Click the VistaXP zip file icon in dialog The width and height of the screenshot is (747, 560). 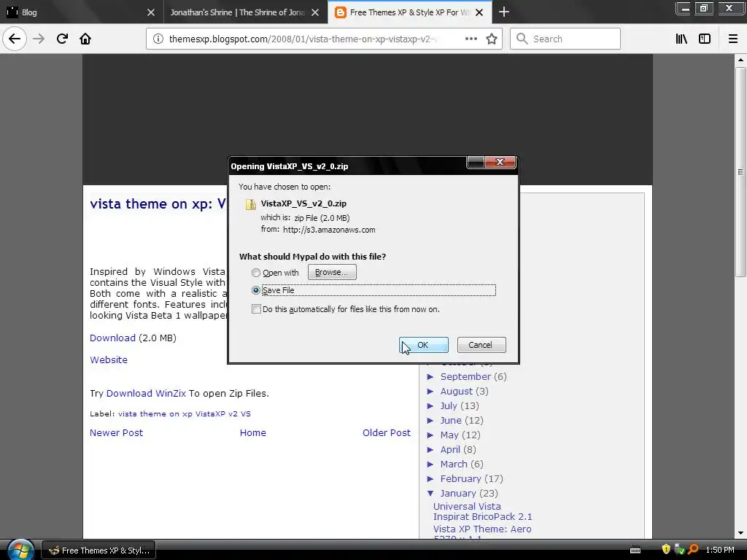[x=251, y=204]
